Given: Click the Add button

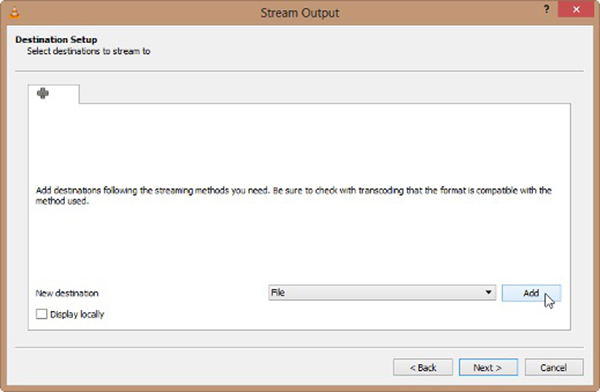Looking at the screenshot, I should pos(531,293).
